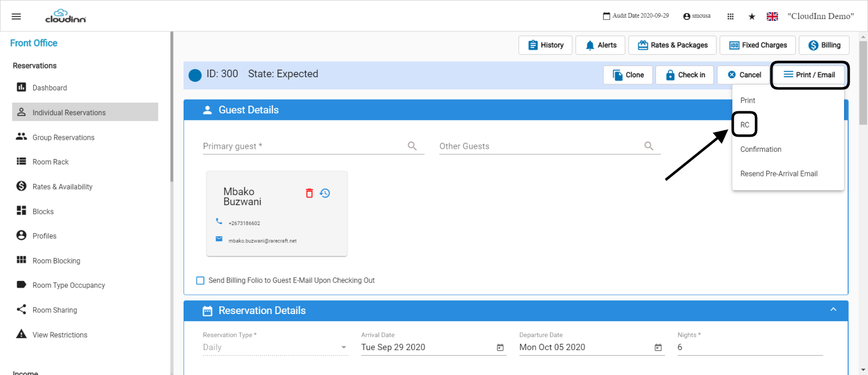This screenshot has width=868, height=375.
Task: Click the Other Guests search magnifier
Action: tap(649, 146)
